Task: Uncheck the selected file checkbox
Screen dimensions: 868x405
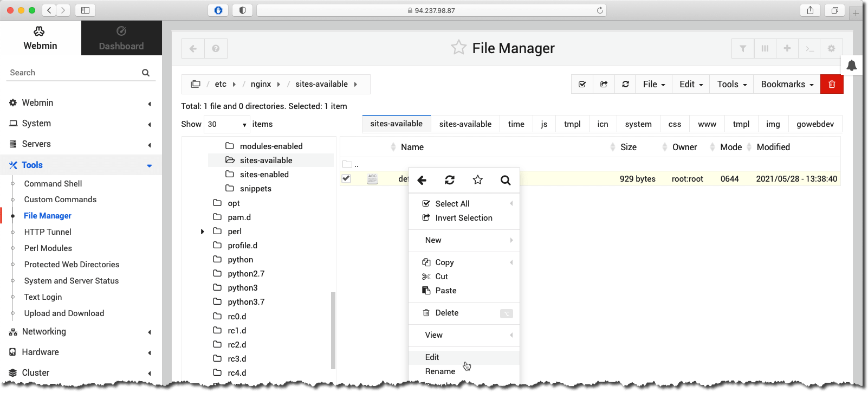Action: [346, 178]
